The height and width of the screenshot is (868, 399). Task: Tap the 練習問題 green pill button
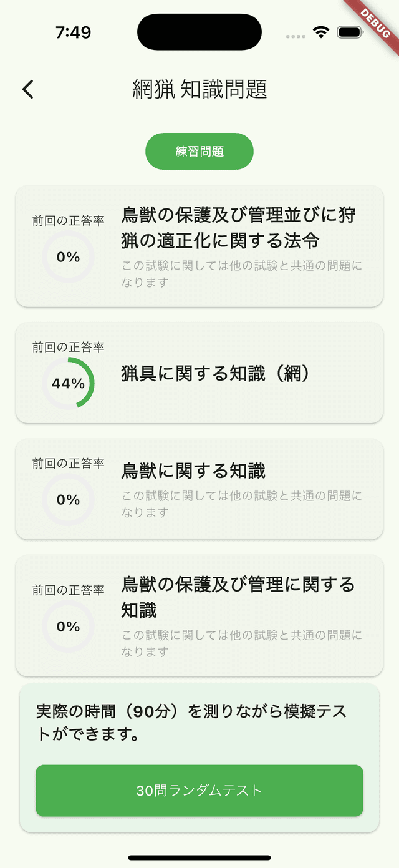pos(199,151)
